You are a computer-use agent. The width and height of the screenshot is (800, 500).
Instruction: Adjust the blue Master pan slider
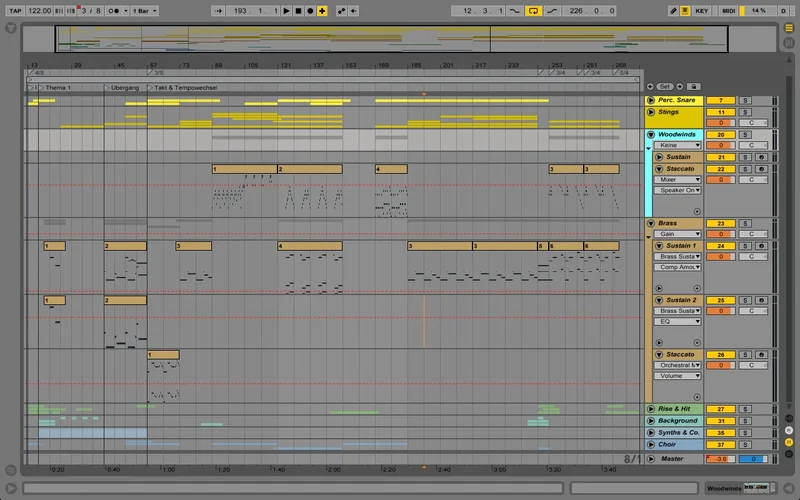coord(753,459)
